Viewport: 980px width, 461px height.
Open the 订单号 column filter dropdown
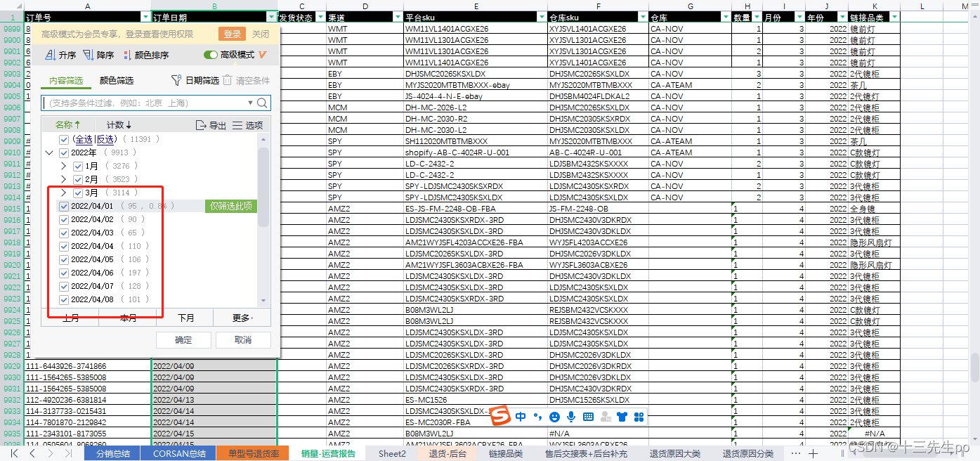coord(145,17)
